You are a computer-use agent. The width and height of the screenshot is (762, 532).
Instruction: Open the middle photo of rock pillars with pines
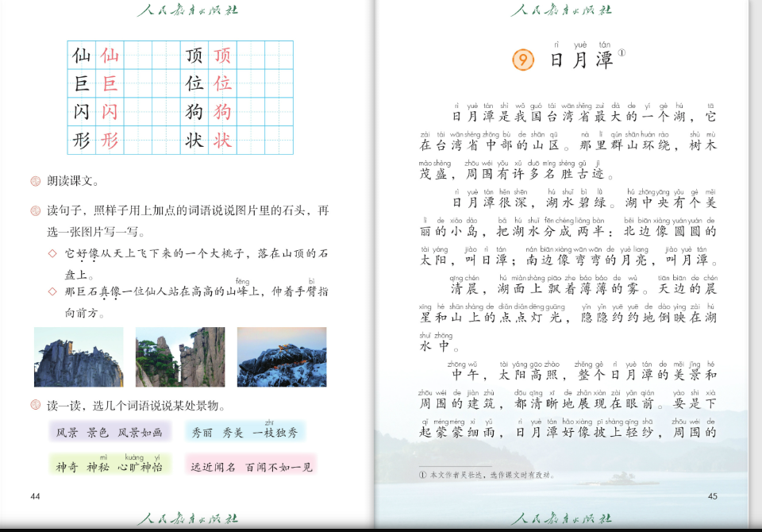(180, 357)
